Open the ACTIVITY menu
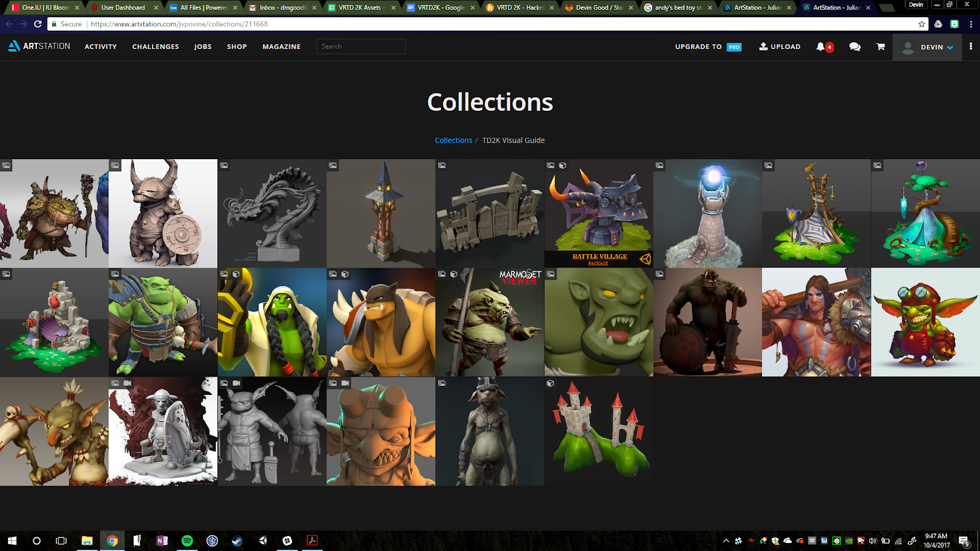980x551 pixels. coord(100,47)
